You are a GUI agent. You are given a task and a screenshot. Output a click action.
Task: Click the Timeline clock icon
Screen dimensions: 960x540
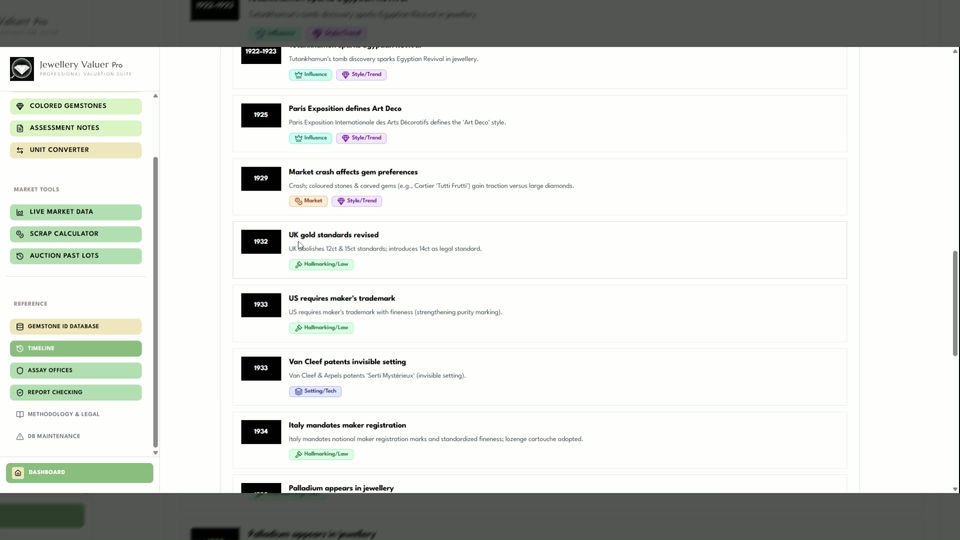pos(20,348)
